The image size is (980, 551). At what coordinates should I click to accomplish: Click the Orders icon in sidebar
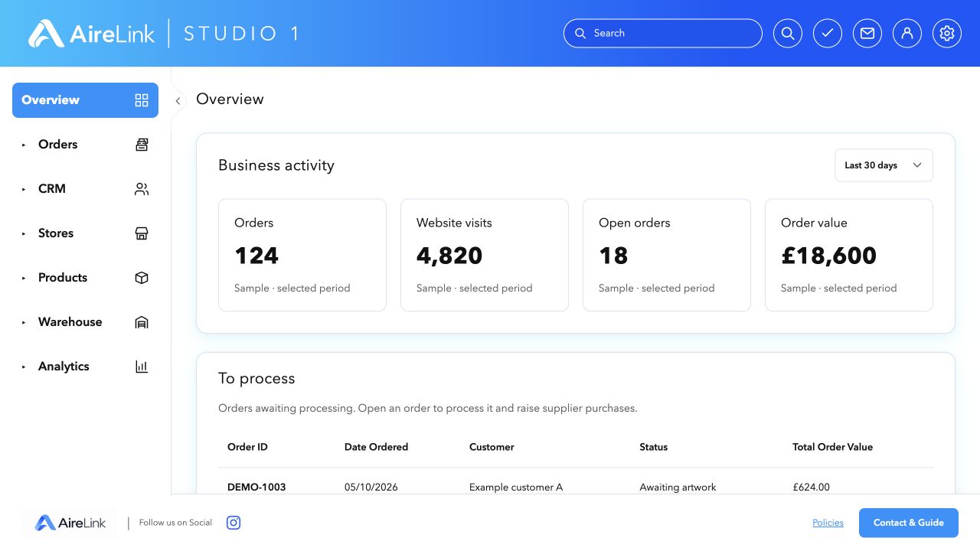pos(142,145)
